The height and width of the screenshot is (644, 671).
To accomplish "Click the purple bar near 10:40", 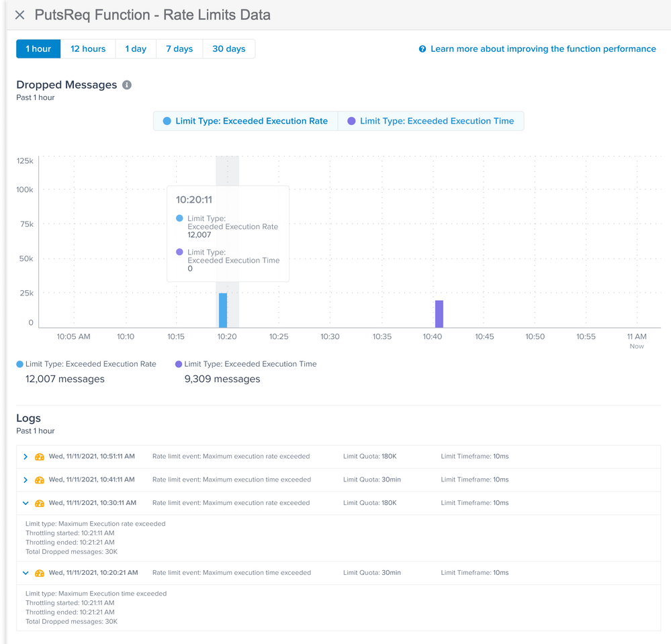I will pos(439,314).
